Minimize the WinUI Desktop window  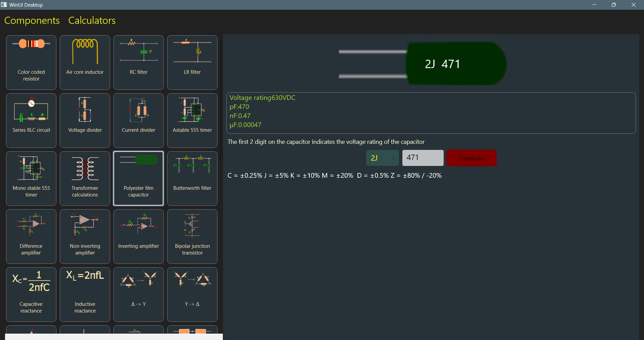[x=594, y=5]
